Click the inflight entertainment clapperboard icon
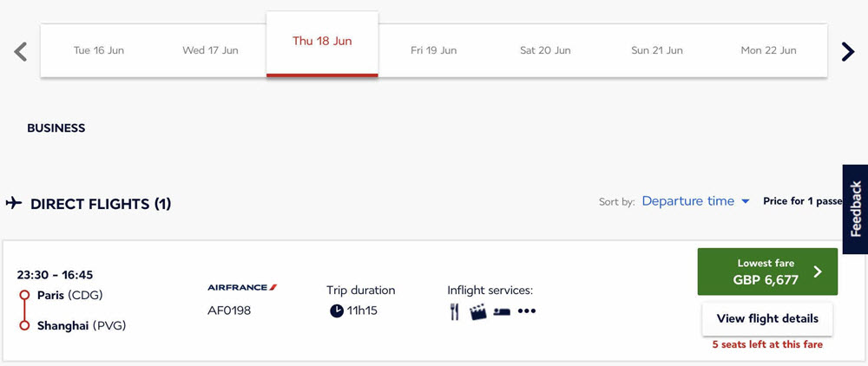The width and height of the screenshot is (868, 366). point(477,312)
